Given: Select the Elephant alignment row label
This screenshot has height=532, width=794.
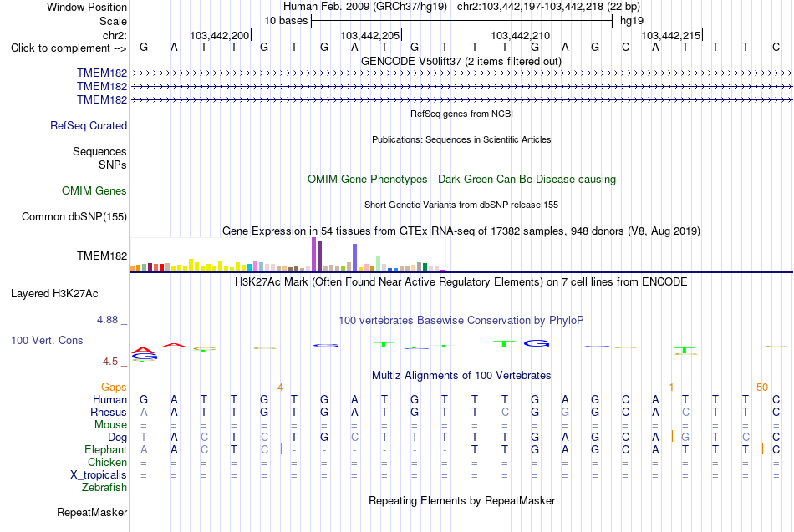Looking at the screenshot, I should tap(105, 450).
